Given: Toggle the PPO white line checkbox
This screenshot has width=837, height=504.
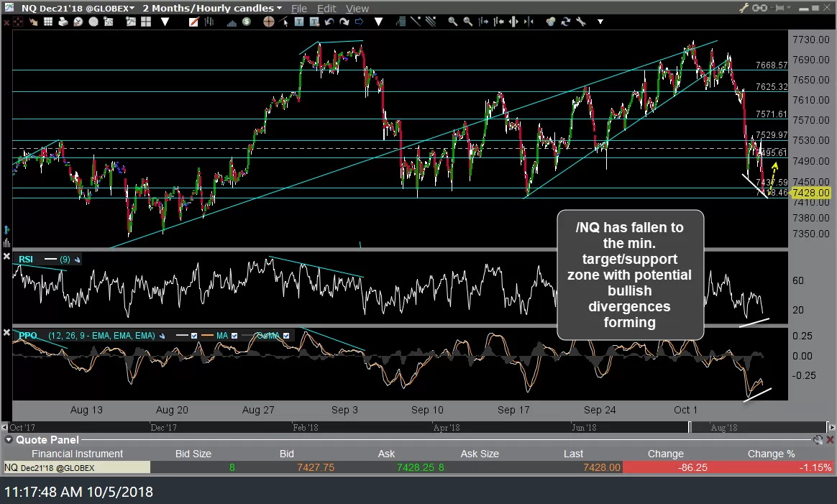Looking at the screenshot, I should (x=193, y=336).
